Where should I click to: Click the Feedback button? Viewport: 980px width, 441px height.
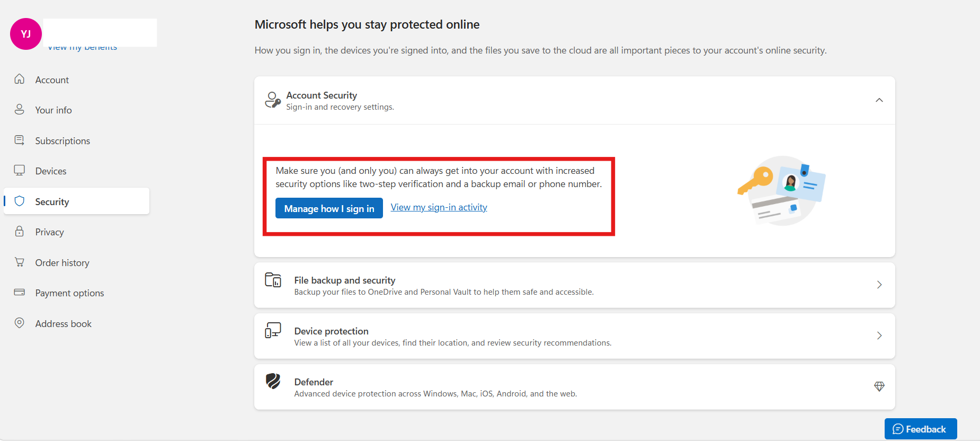click(921, 429)
